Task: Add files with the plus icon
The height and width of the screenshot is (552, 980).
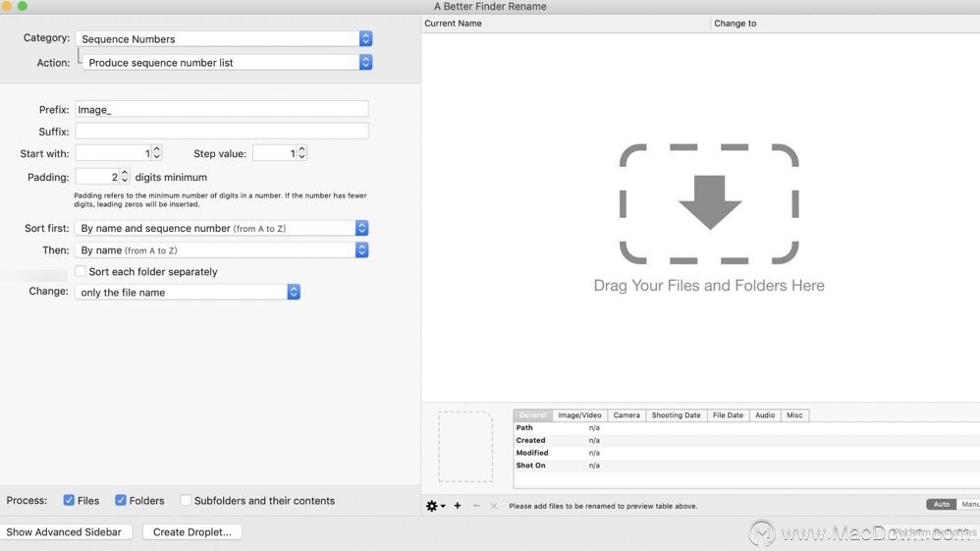Action: click(x=458, y=505)
